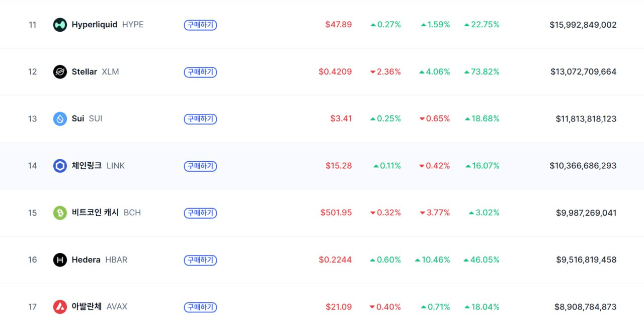Screen dimensions: 644x325
Task: Click 구매하기 next to 비트코인 캐시
Action: (200, 213)
